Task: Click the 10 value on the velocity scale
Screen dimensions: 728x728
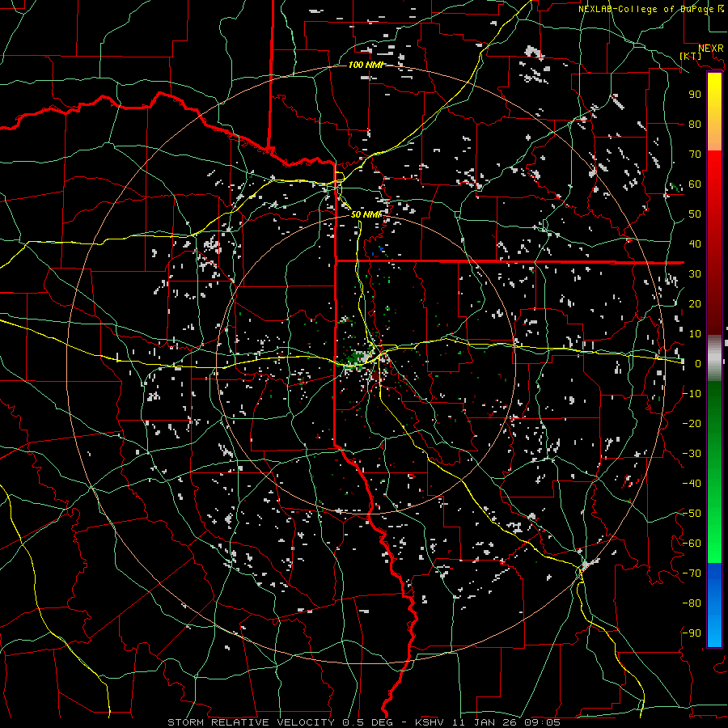Action: 695,334
